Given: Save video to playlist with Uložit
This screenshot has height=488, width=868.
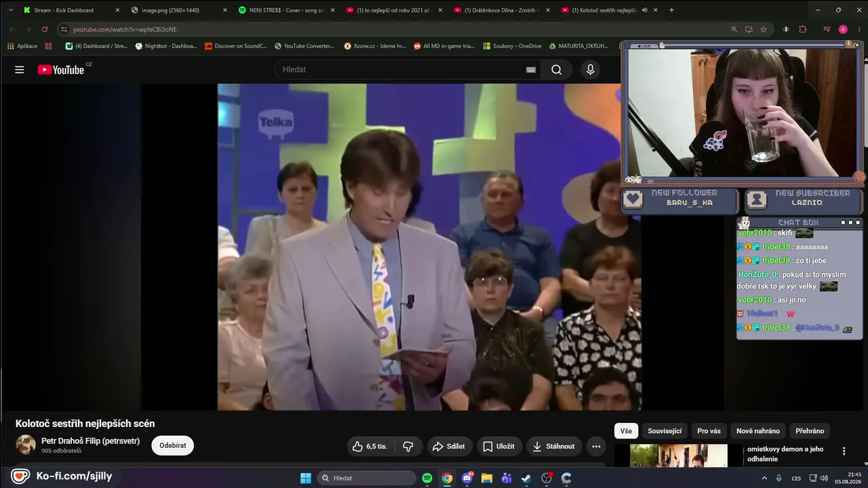Looking at the screenshot, I should 498,447.
